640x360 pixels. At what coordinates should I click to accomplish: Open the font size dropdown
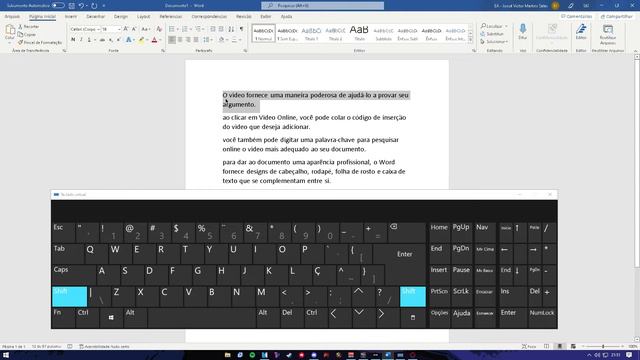(x=119, y=29)
